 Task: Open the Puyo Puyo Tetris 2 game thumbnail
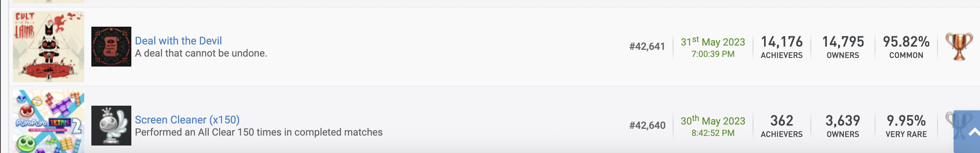pos(48,121)
